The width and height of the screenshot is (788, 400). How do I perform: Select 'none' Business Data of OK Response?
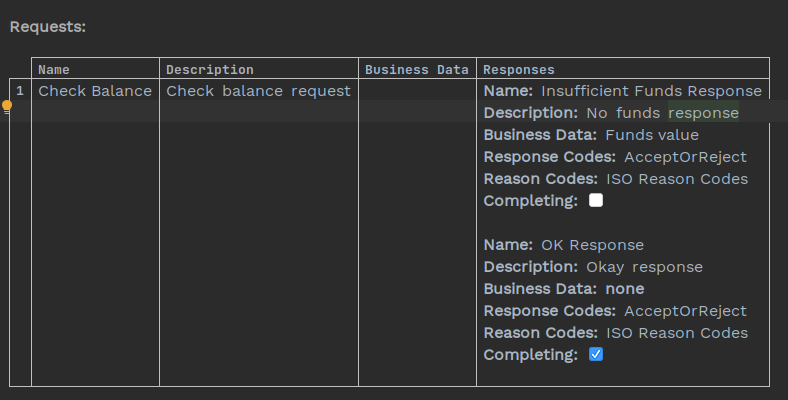(625, 289)
